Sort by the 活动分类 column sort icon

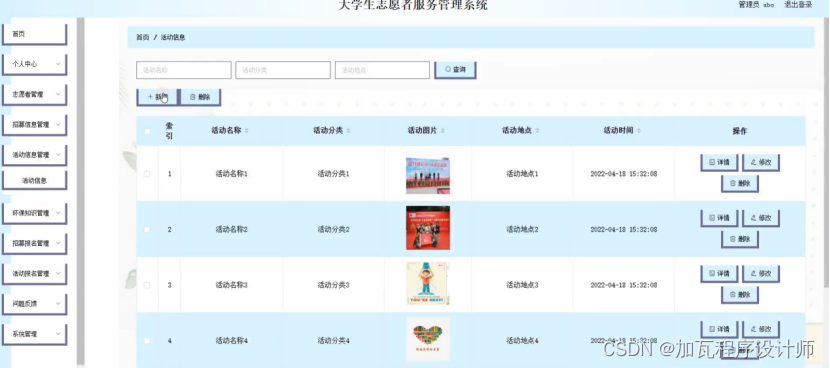pyautogui.click(x=348, y=131)
